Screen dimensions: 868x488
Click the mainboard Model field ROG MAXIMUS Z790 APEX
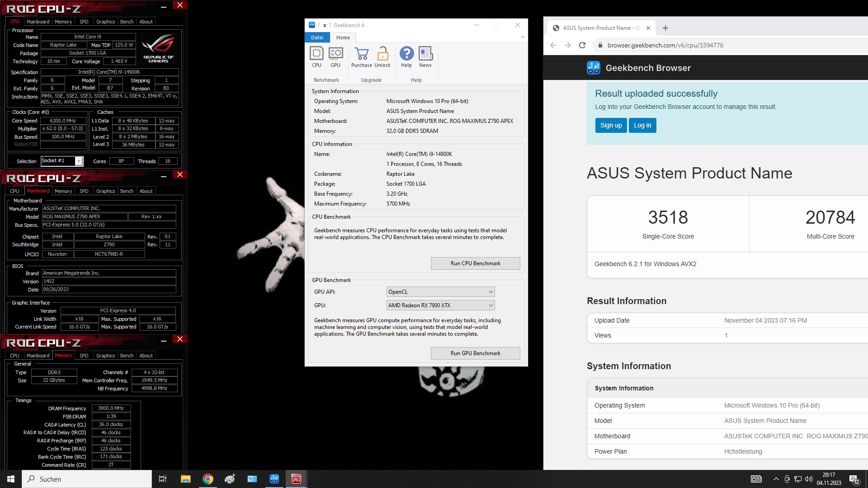tap(85, 216)
